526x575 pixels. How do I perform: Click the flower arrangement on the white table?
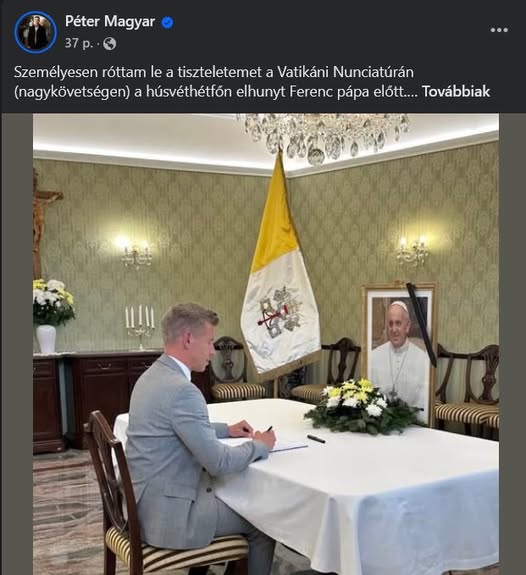pos(361,406)
